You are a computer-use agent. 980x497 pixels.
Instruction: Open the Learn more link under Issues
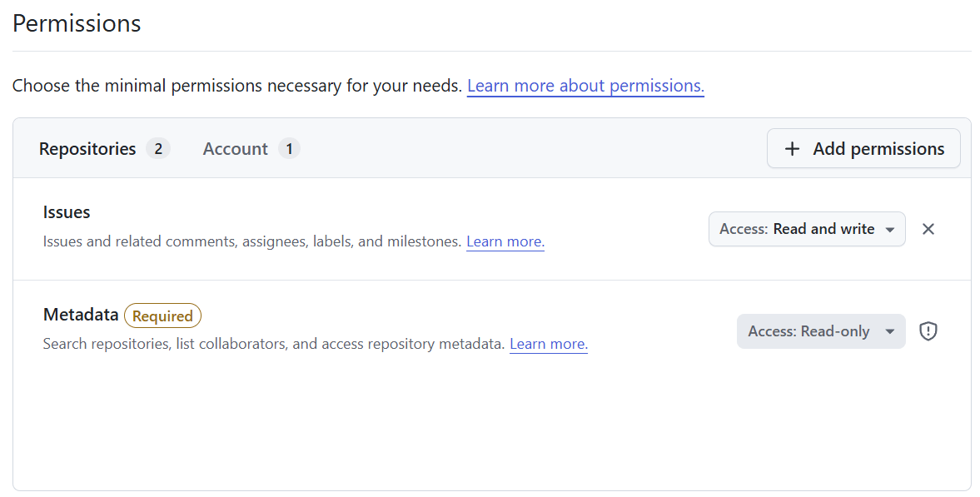505,241
